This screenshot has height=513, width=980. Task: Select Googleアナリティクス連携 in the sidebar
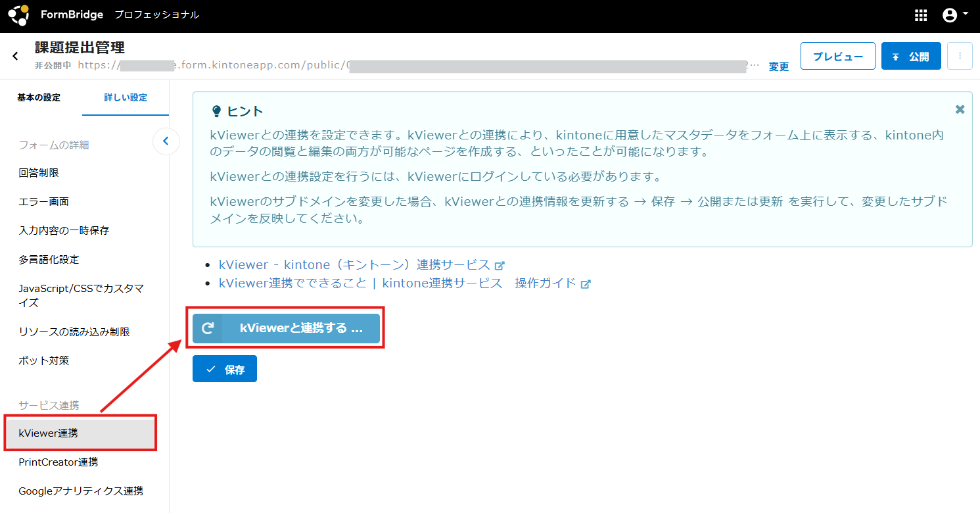click(81, 491)
